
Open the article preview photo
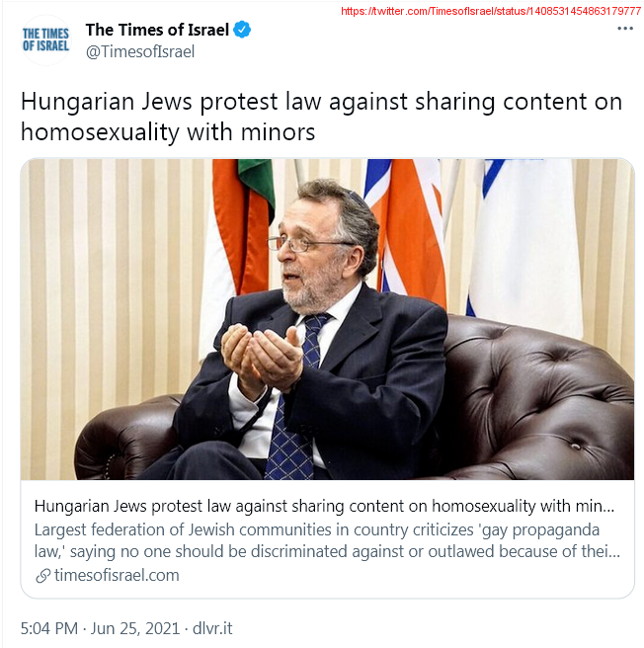(327, 319)
